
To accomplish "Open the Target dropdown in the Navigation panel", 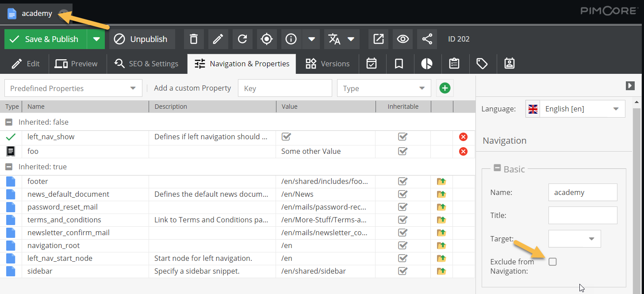I will (x=575, y=239).
